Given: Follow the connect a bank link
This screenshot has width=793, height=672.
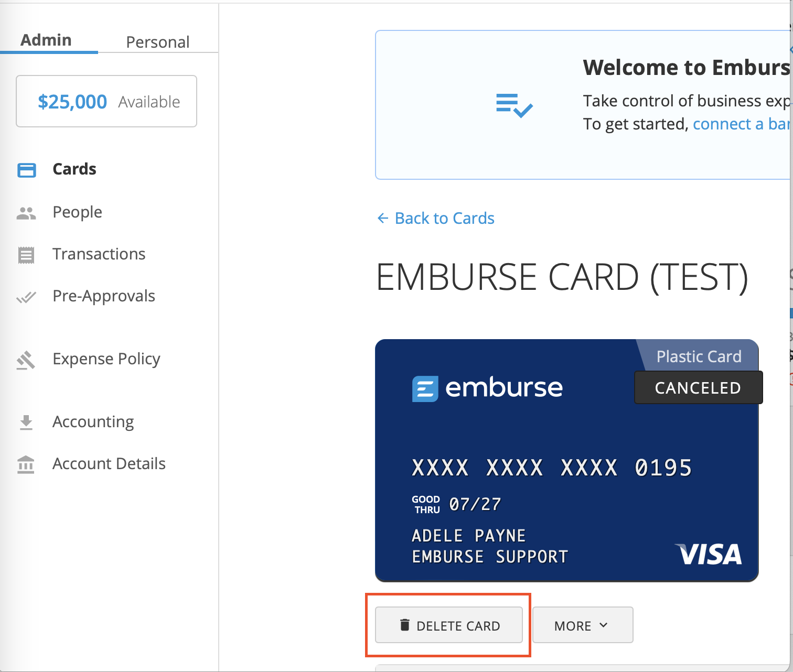Looking at the screenshot, I should [x=741, y=124].
